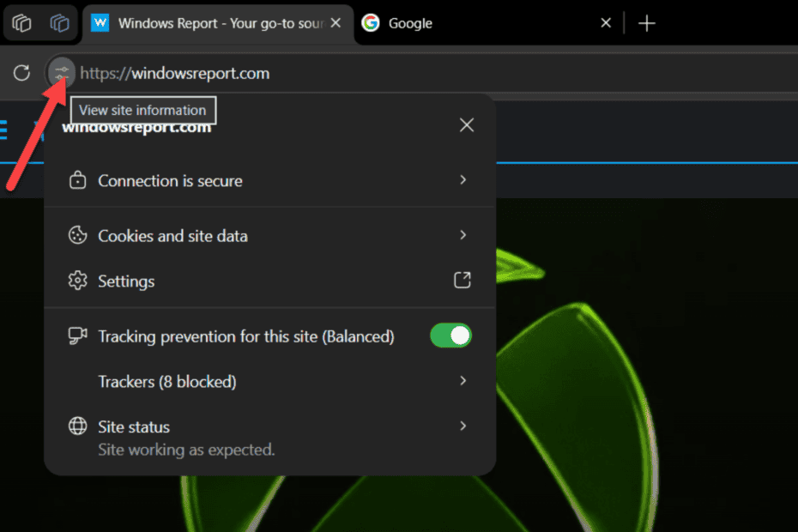The image size is (798, 532).
Task: Click the Windows Report favicon in the tab
Action: pyautogui.click(x=100, y=23)
